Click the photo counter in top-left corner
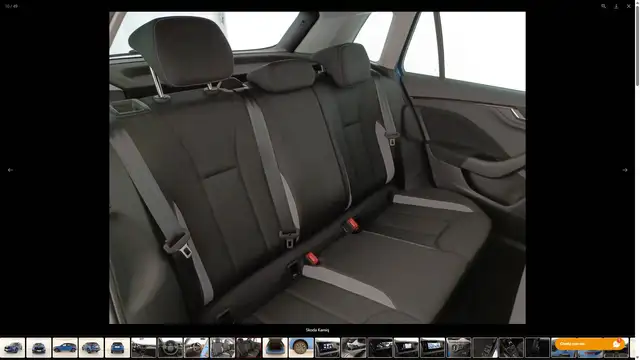The width and height of the screenshot is (640, 360). click(11, 6)
